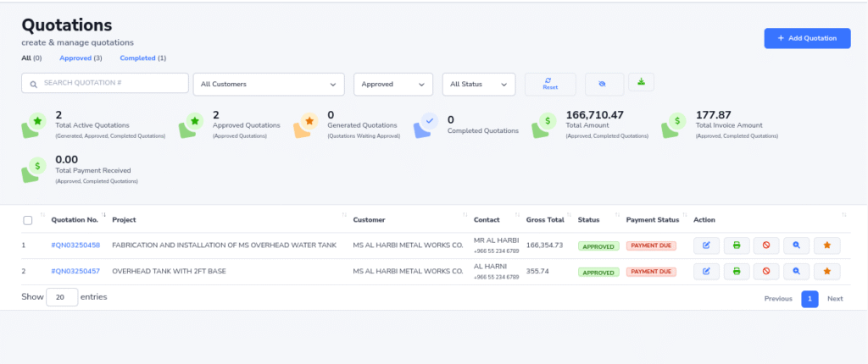Open quotation link #QN03250458

pos(75,245)
